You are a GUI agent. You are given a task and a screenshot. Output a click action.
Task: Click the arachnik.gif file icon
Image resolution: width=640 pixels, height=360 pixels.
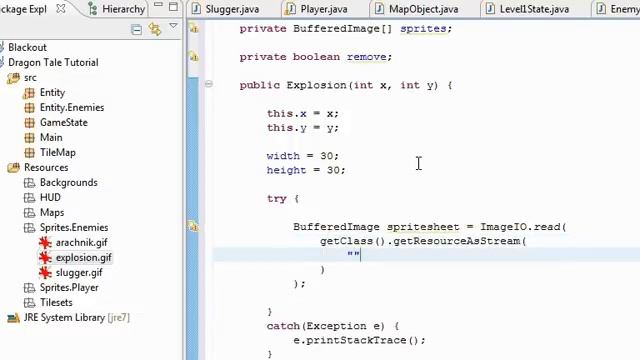point(45,243)
